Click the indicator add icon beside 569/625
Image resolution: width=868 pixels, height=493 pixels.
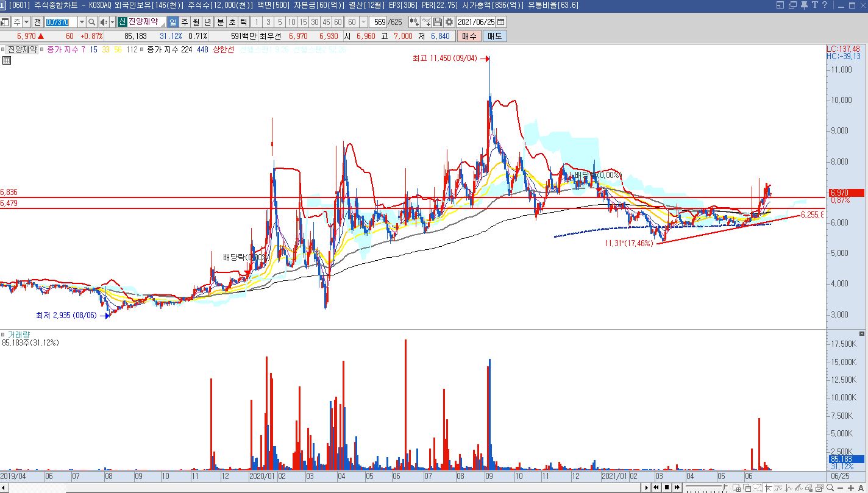point(414,22)
